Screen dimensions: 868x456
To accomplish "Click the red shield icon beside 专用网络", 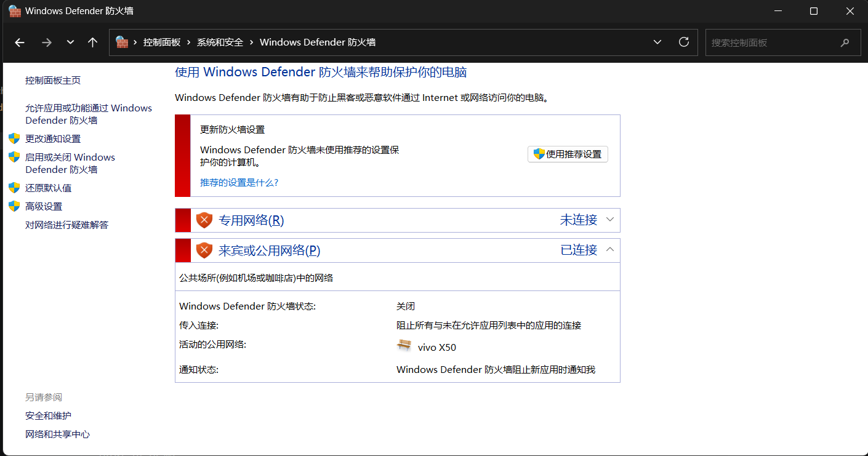I will click(204, 220).
